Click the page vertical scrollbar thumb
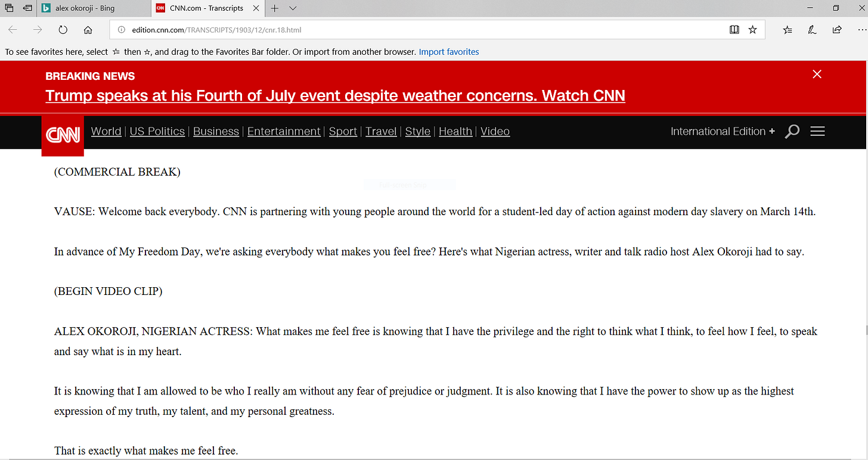The width and height of the screenshot is (868, 460). tap(866, 331)
